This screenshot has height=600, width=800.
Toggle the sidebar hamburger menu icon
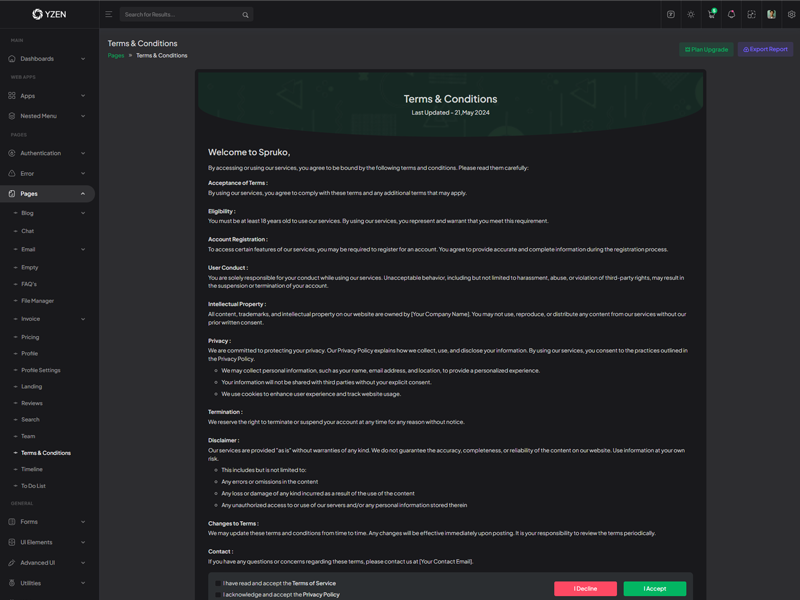(x=109, y=15)
